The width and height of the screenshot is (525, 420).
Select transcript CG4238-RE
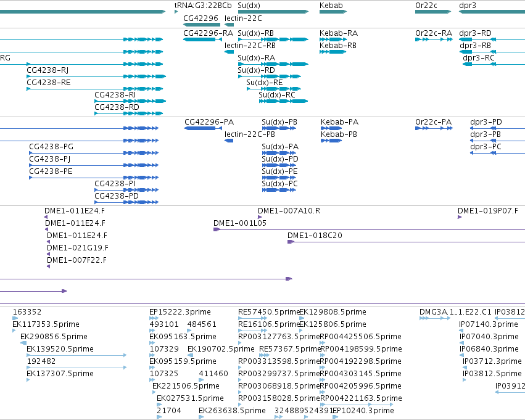(95, 89)
